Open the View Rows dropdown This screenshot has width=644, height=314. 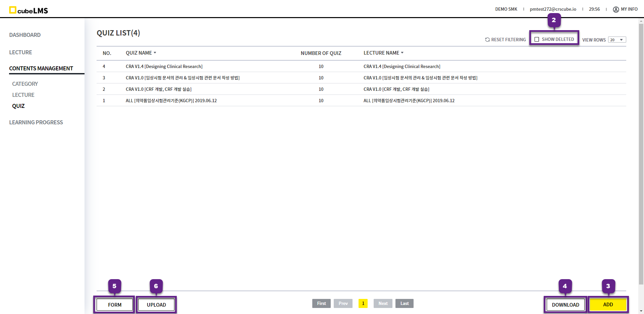pyautogui.click(x=617, y=40)
